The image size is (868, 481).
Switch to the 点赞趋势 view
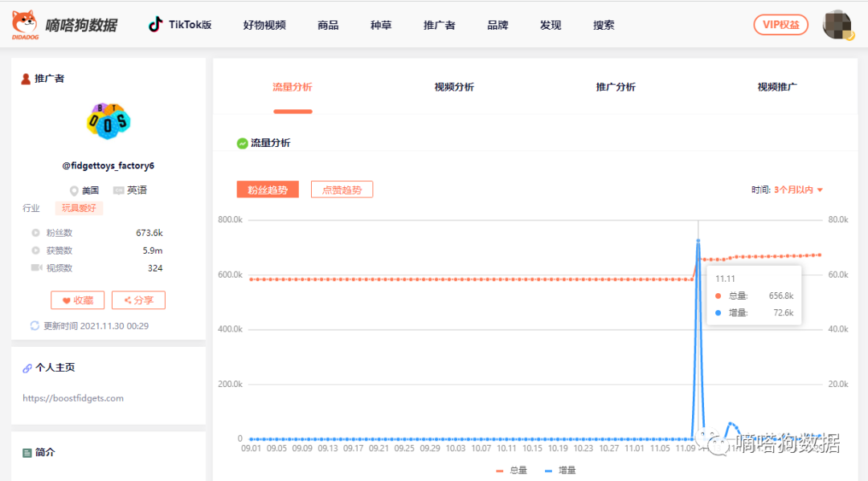coord(342,189)
